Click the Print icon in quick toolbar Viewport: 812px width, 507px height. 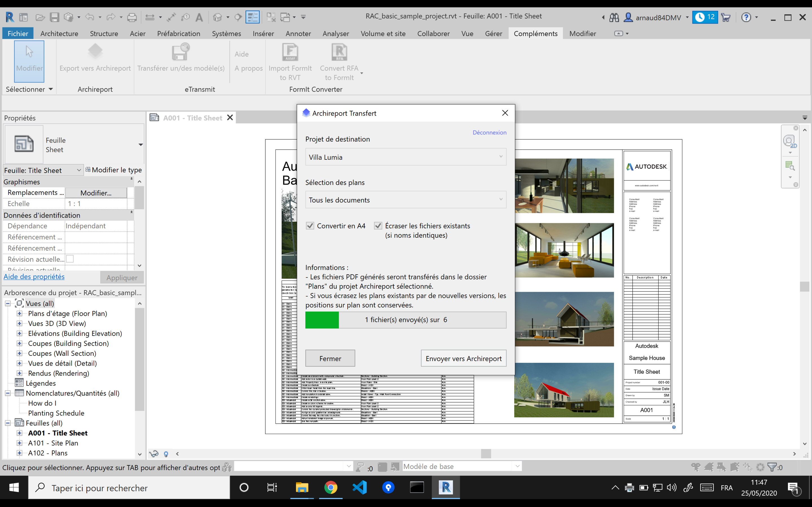click(132, 17)
